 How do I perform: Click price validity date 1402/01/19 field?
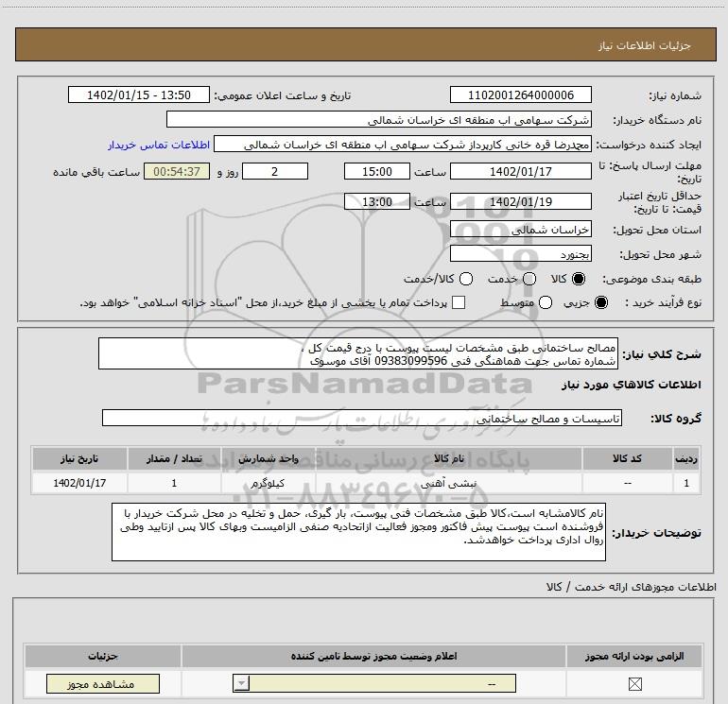click(x=520, y=202)
